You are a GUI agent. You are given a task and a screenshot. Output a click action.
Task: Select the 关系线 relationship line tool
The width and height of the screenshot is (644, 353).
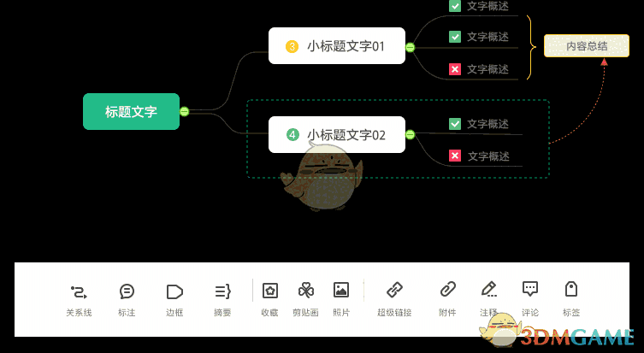pos(79,301)
